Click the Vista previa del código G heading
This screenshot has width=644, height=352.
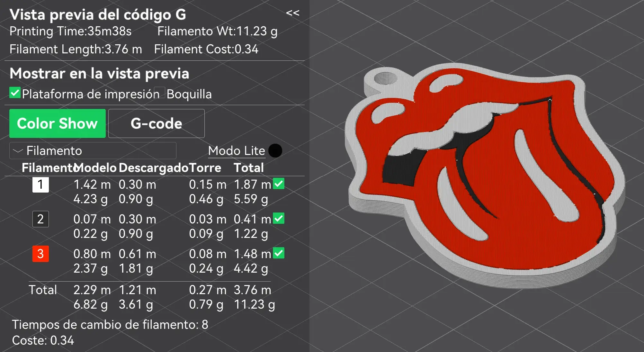98,15
